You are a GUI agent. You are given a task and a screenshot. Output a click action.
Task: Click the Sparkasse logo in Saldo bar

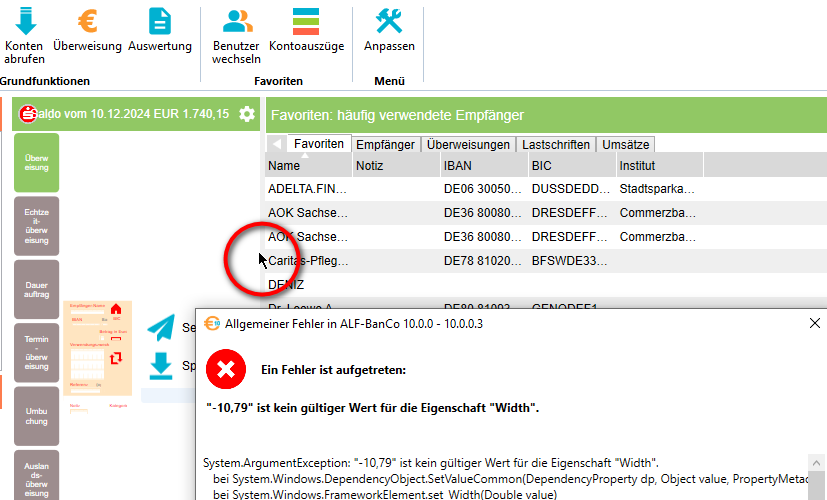27,114
